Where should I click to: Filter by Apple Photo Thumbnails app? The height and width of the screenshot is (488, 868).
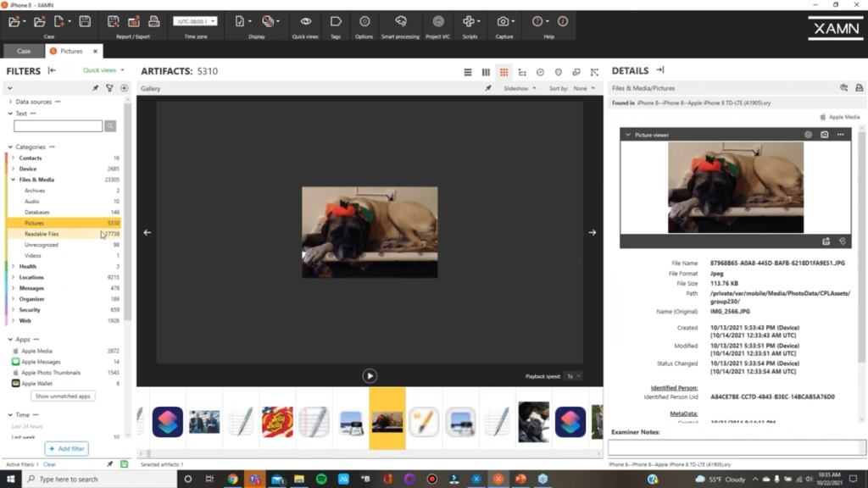(x=64, y=373)
